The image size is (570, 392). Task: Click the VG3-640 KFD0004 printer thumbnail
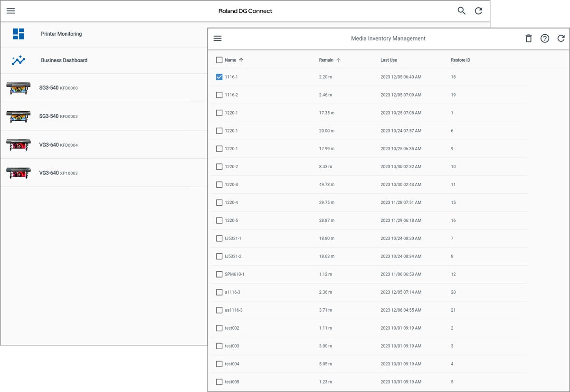[x=19, y=145]
